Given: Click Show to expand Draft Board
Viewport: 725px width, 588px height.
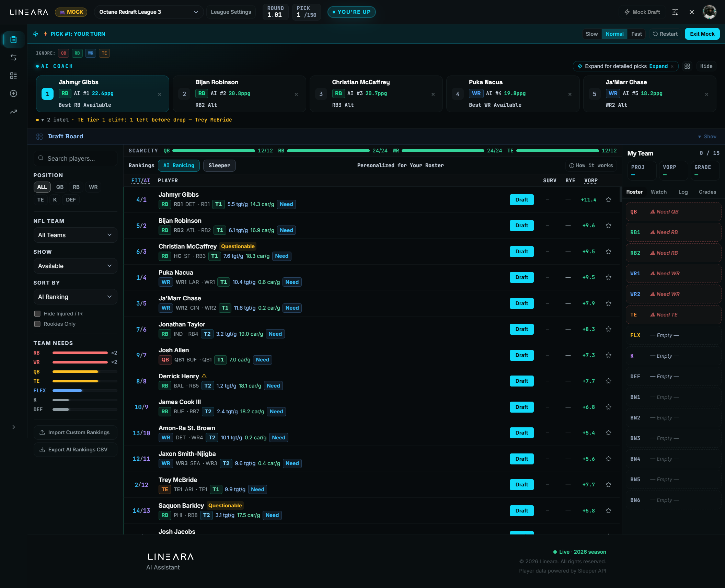Looking at the screenshot, I should click(x=707, y=137).
